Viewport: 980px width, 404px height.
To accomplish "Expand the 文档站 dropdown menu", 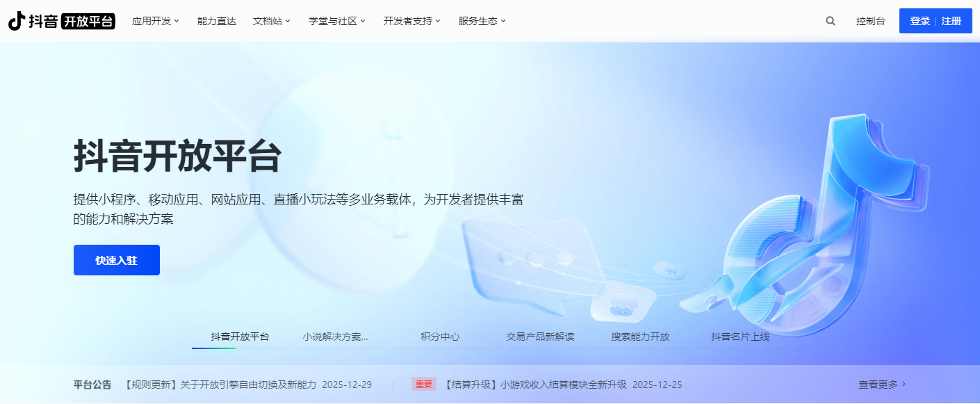I will (270, 21).
